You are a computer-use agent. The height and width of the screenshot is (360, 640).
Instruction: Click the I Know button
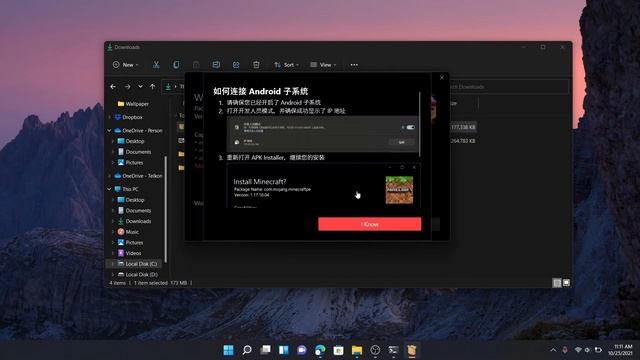point(370,224)
